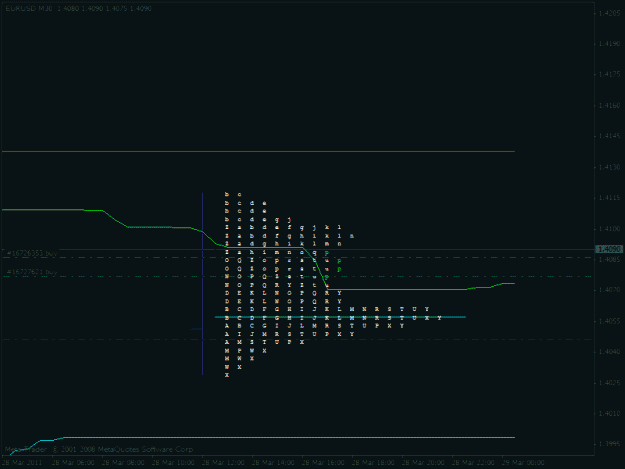Click the 28 Mar 10:00 time label
This screenshot has width=625, height=469.
173,463
